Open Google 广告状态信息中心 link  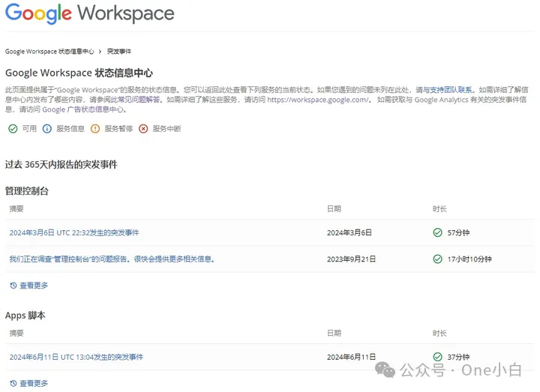pos(82,109)
